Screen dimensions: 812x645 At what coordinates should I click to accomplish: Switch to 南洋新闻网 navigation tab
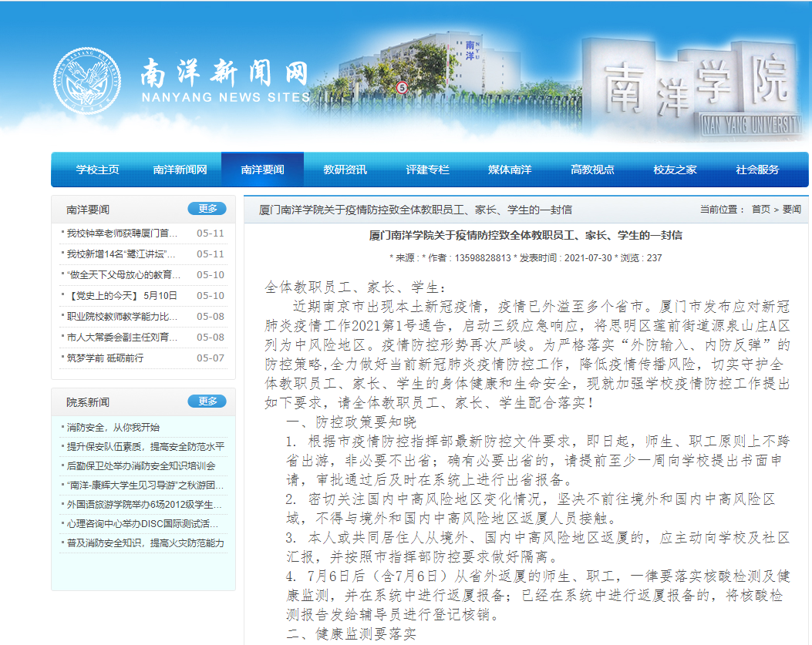tap(180, 170)
